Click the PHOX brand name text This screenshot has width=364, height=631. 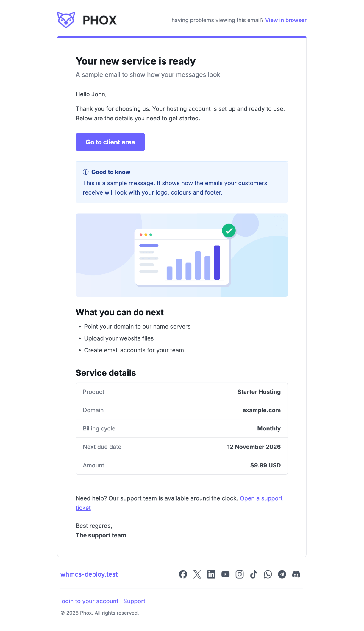tap(100, 20)
